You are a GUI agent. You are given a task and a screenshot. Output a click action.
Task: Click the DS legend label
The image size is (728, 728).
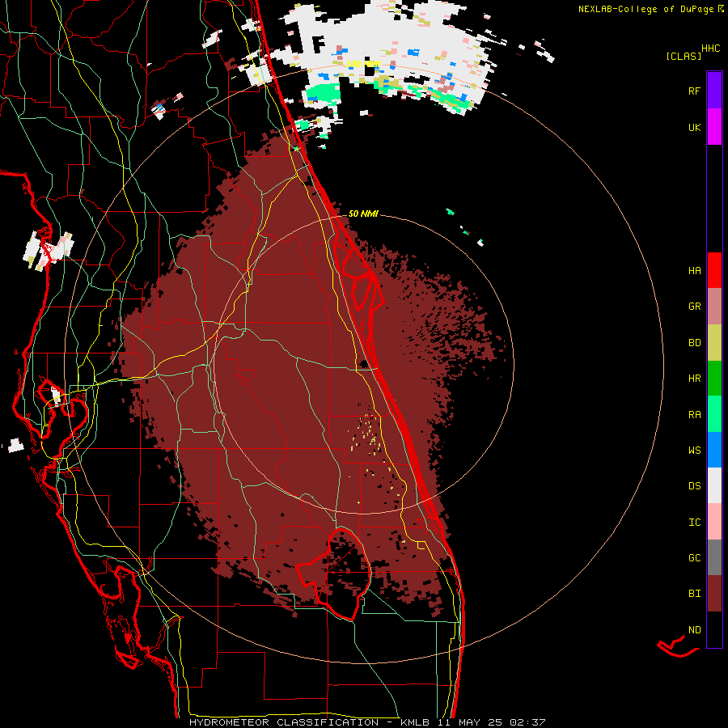point(694,486)
